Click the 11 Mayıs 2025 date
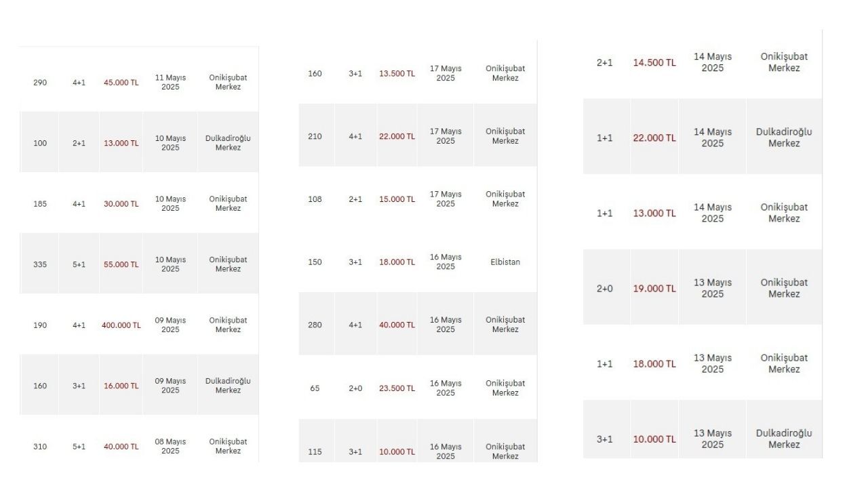The height and width of the screenshot is (488, 868). 170,83
